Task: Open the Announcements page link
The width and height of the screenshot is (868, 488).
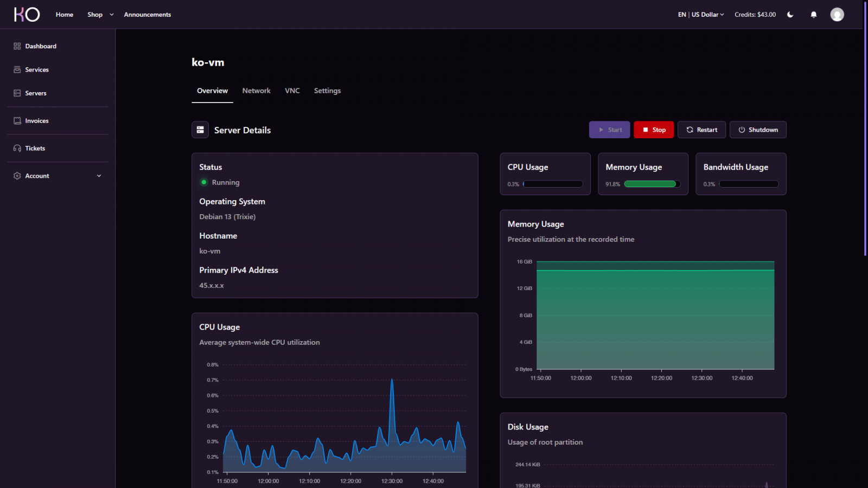Action: tap(147, 15)
